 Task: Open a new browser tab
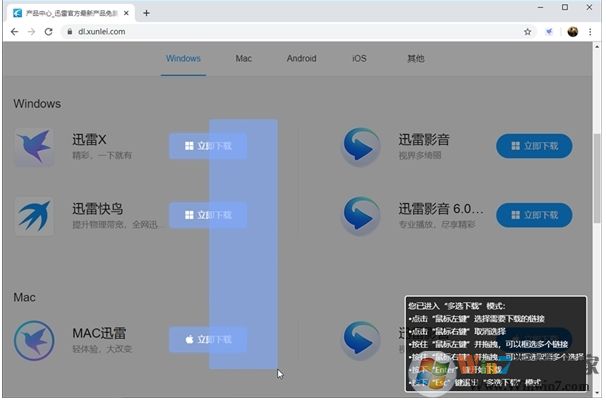coord(146,13)
